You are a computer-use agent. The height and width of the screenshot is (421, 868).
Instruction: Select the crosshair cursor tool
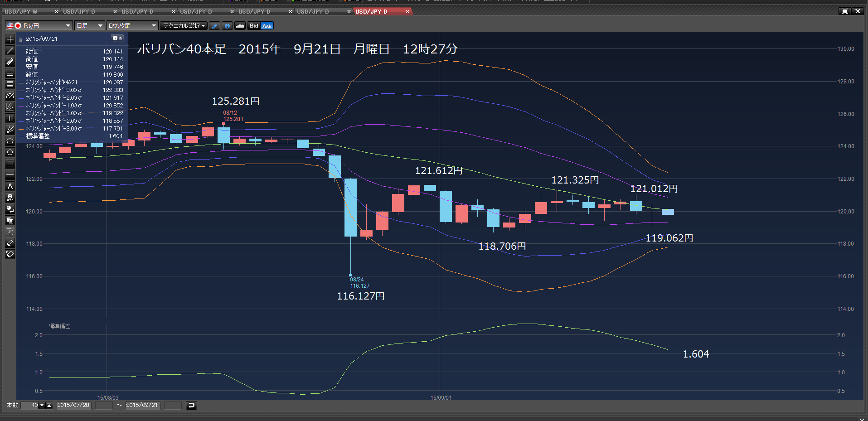(10, 39)
